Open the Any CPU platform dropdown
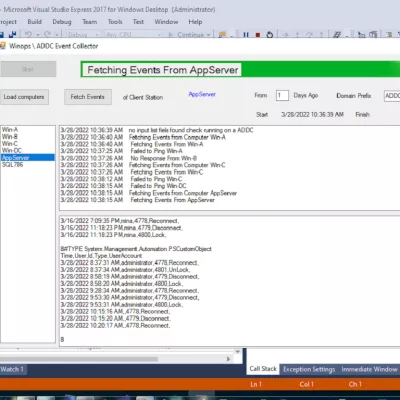This screenshot has height=400, width=400. (133, 35)
